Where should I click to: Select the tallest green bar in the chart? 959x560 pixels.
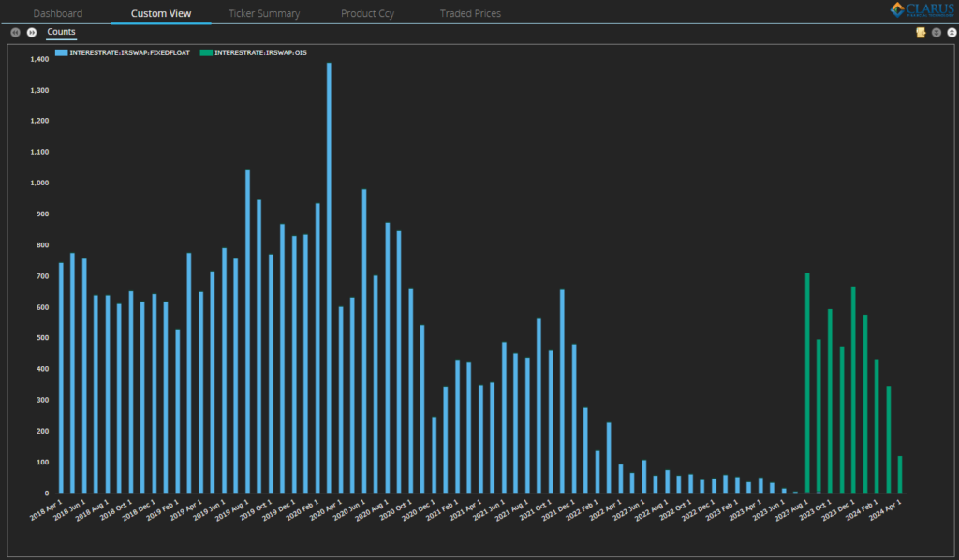[x=807, y=383]
